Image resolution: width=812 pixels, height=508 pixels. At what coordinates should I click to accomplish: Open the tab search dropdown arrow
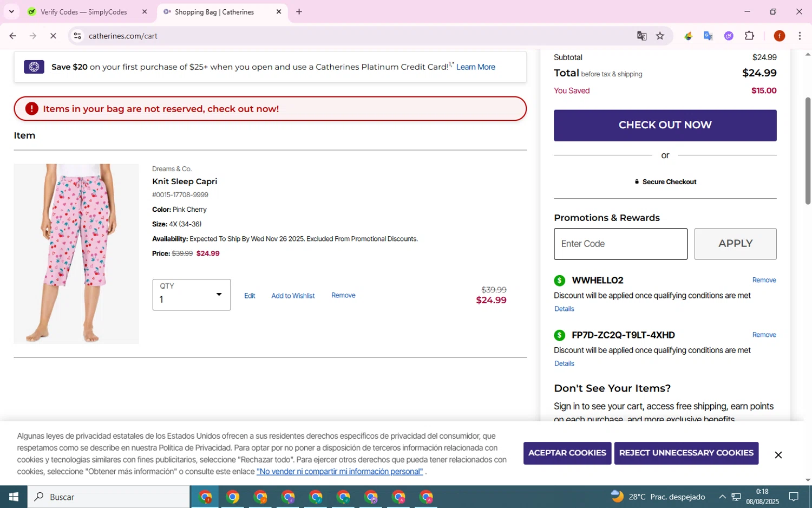(11, 11)
